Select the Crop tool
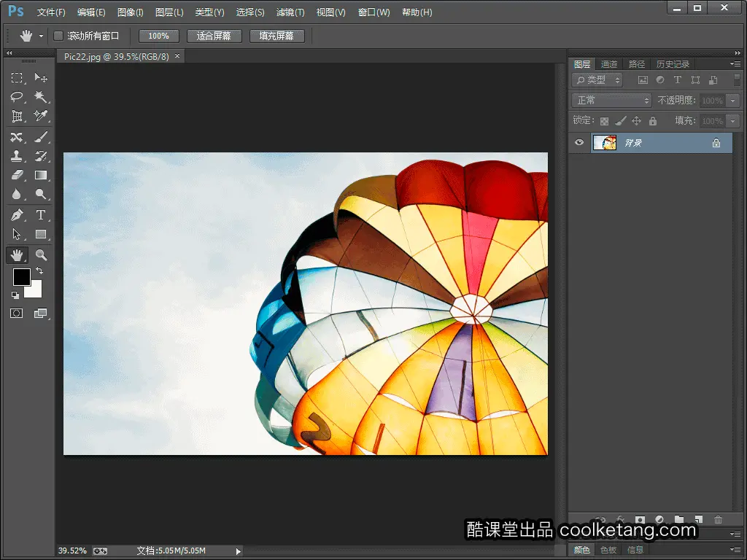Screen dimensions: 747x560 [18, 116]
